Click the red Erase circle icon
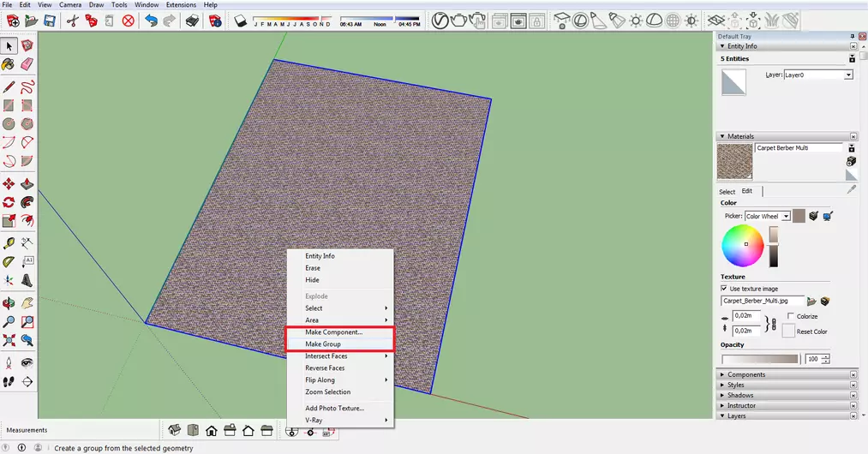Image resolution: width=868 pixels, height=454 pixels. [x=128, y=21]
